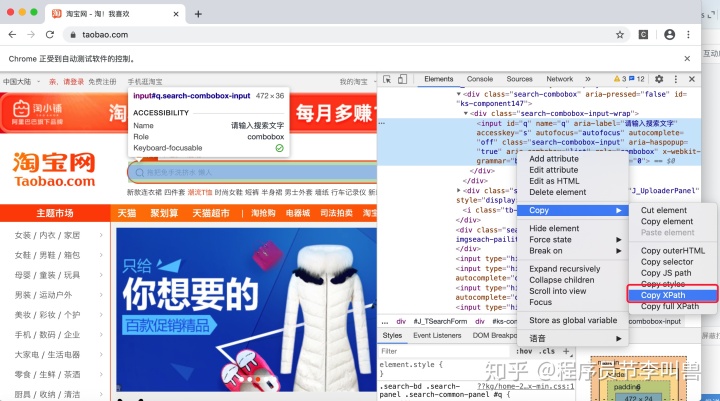The image size is (720, 401).
Task: Collapse the search-combobox div node
Action: click(x=458, y=94)
